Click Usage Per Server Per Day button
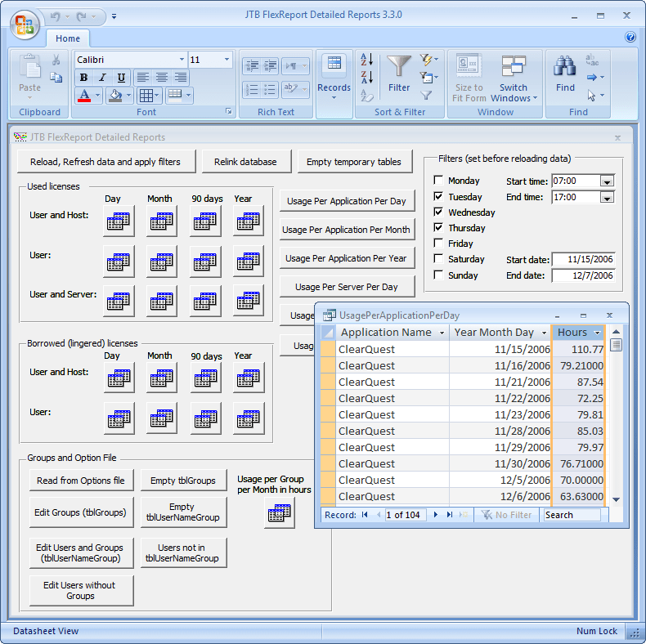 (347, 287)
